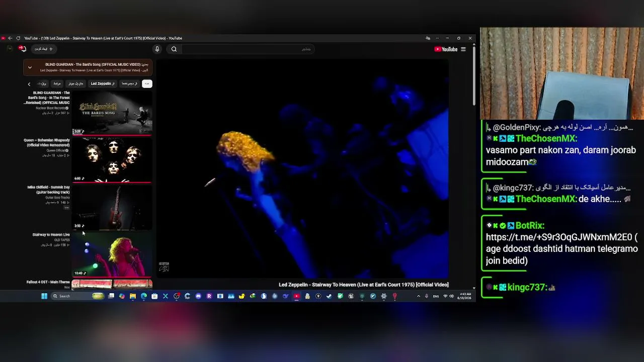Click the Windows taskbar Search box
Viewport: 644px width, 362px height.
point(78,296)
